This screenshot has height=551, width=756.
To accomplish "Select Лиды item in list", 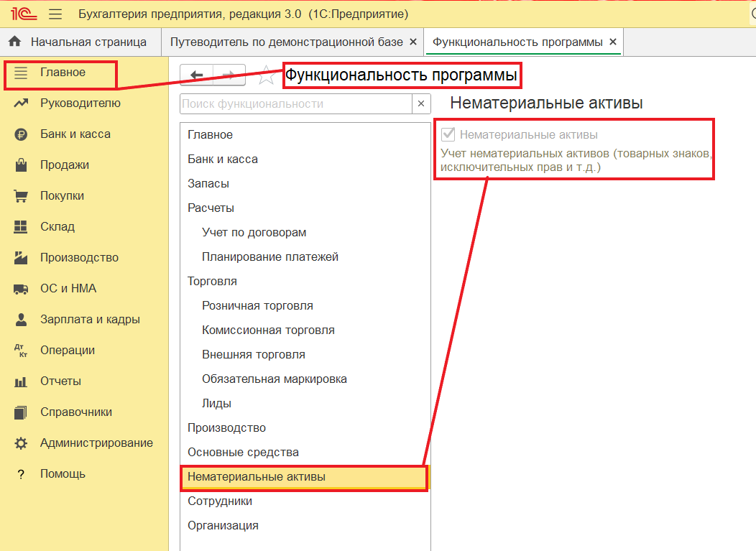I will tap(305, 404).
